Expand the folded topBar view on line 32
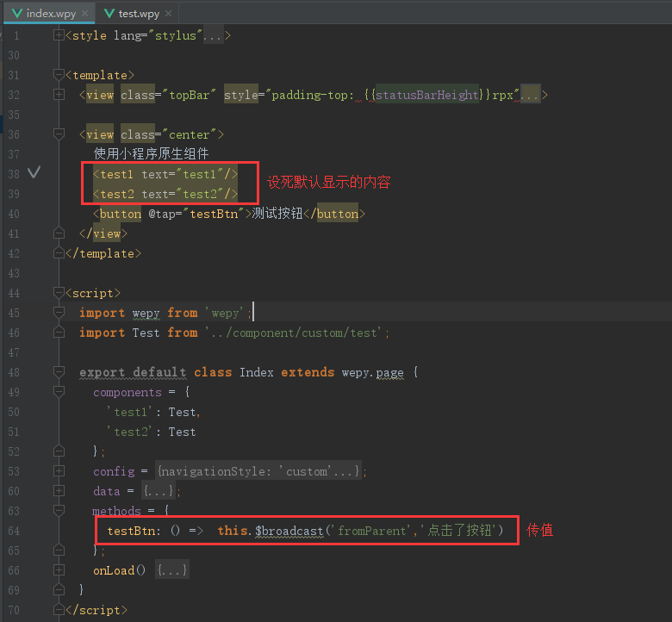This screenshot has width=672, height=622. (59, 94)
